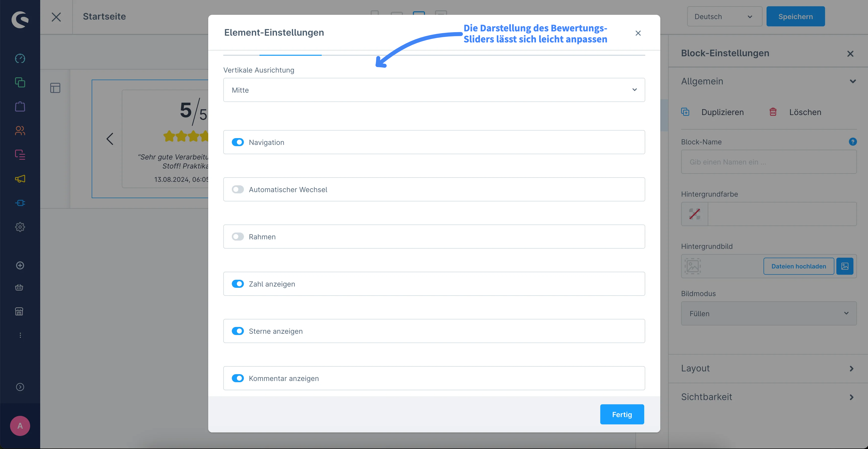Click the yellow rating stars in preview

coord(186,136)
